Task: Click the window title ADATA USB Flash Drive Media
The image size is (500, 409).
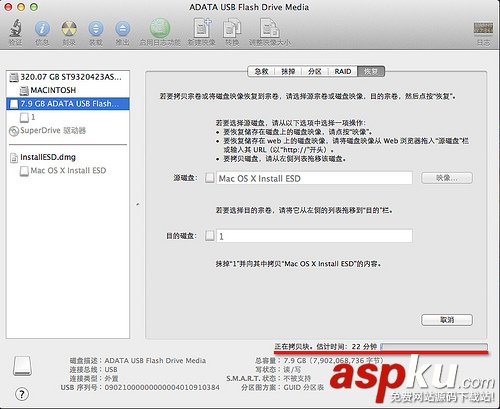Action: [x=249, y=7]
